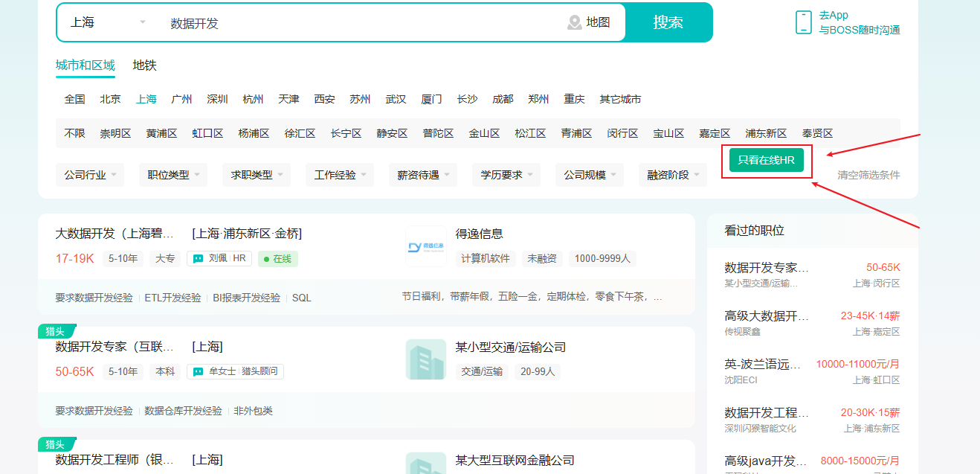Select city 深圳

[218, 99]
